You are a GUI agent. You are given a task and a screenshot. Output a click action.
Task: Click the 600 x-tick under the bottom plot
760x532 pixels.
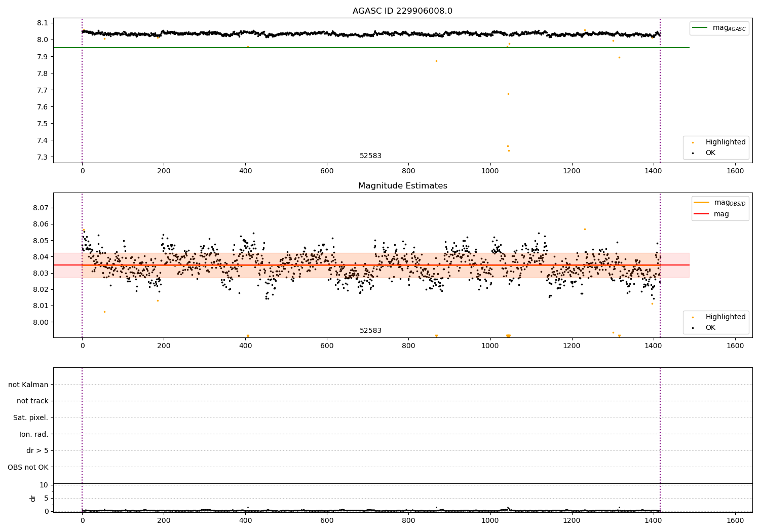click(327, 521)
